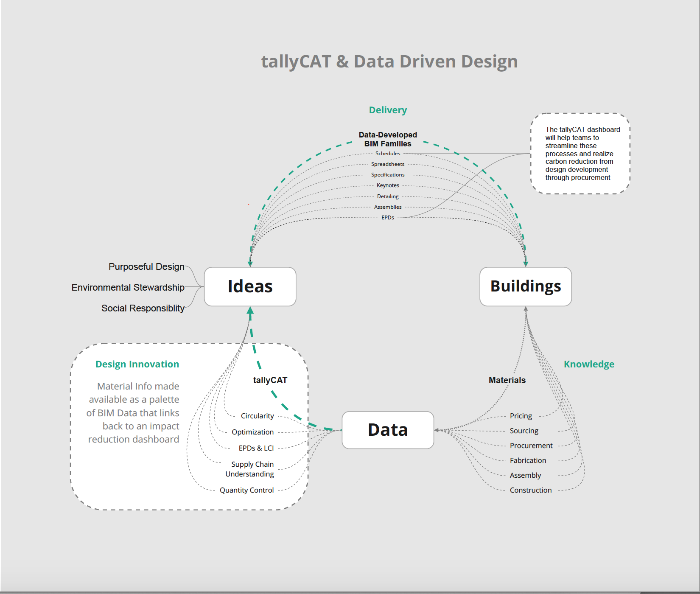Select the 'EPDs & LCI' label
The image size is (700, 594).
[x=256, y=448]
